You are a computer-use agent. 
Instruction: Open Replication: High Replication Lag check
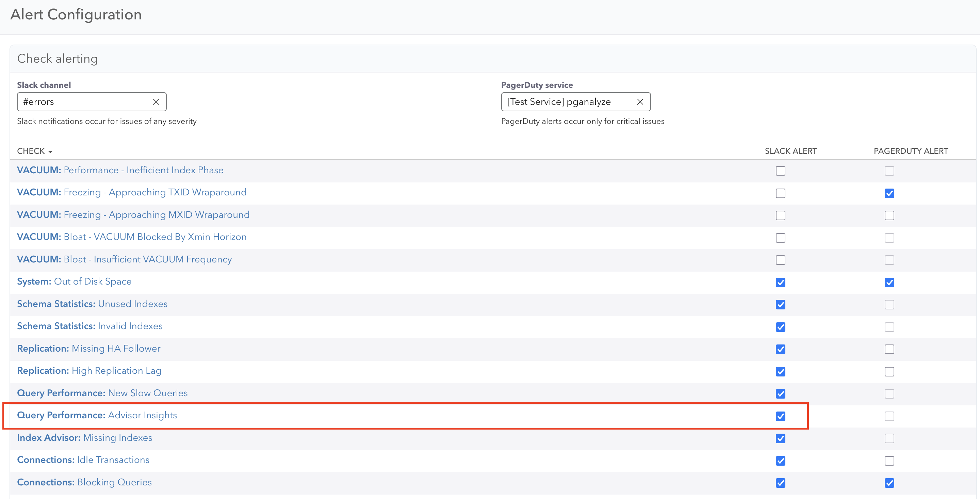point(89,370)
